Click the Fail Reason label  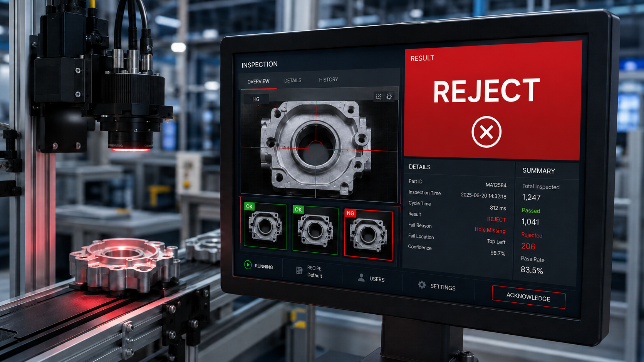click(420, 225)
